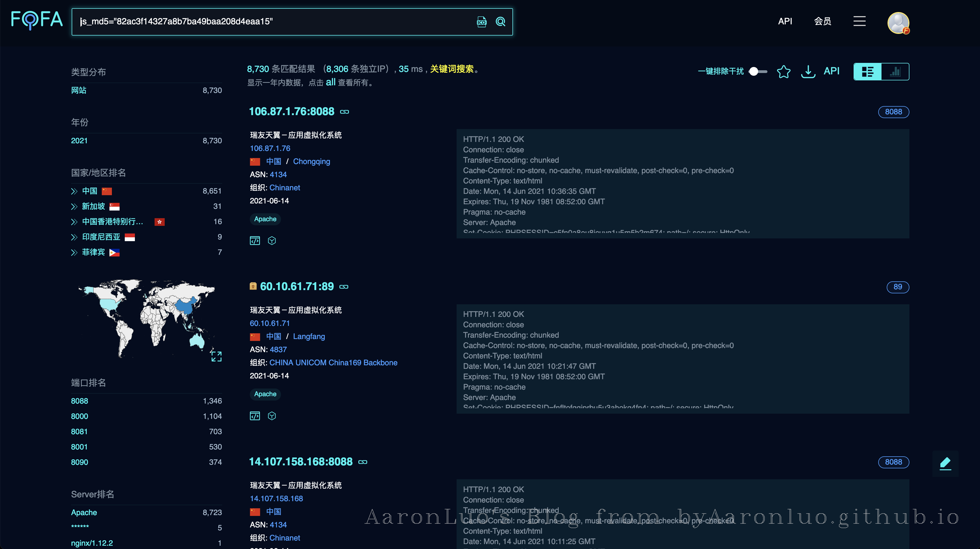Expand the 菲律宾 country entry
The width and height of the screenshot is (980, 549).
point(74,252)
